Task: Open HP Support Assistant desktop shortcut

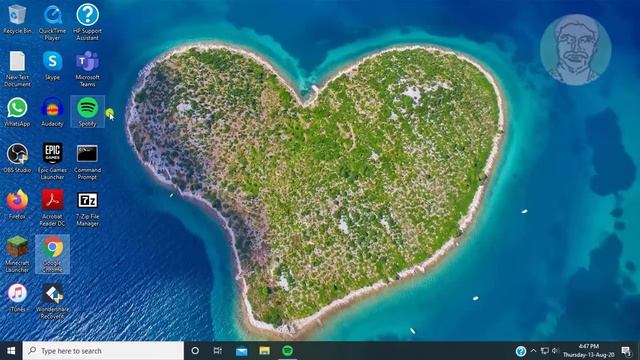Action: [x=87, y=23]
